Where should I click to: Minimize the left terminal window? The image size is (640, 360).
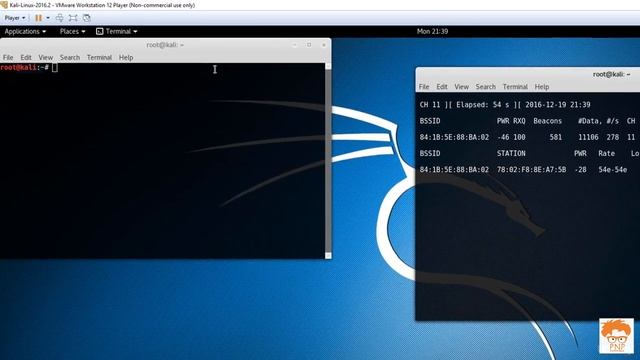click(294, 45)
